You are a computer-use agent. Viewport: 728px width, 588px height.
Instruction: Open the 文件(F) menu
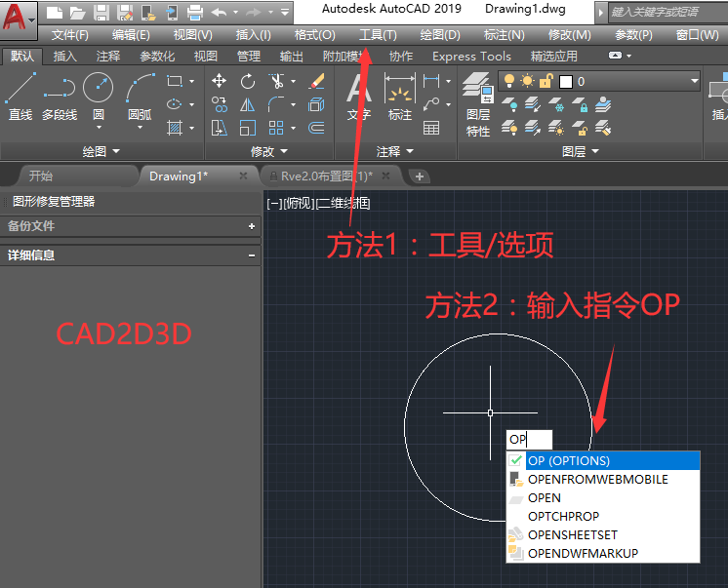coord(69,35)
